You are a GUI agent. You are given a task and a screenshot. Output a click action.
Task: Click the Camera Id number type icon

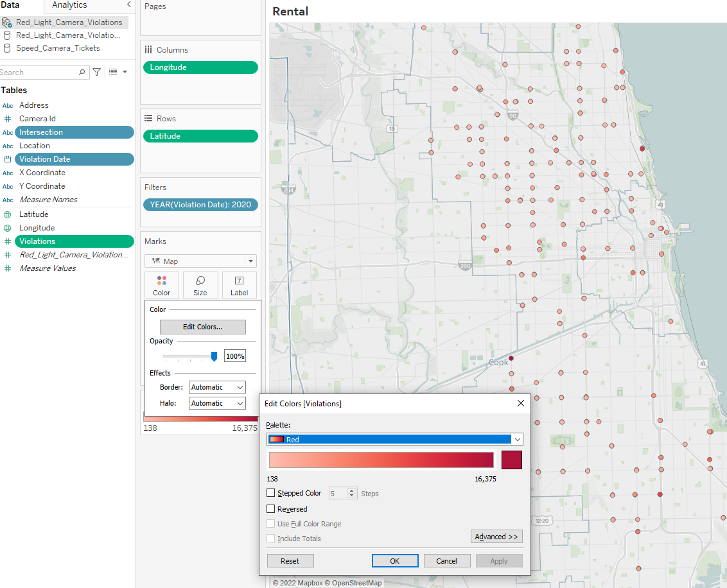8,119
